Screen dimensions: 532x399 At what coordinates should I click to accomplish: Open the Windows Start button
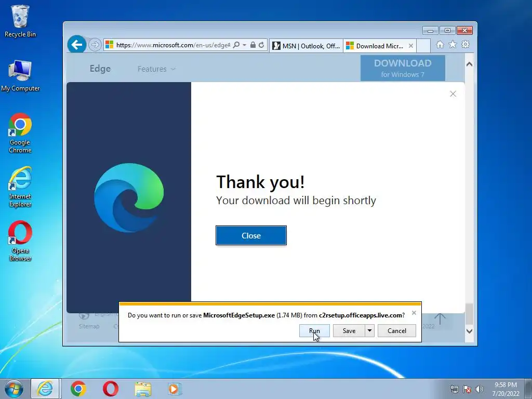click(x=14, y=389)
